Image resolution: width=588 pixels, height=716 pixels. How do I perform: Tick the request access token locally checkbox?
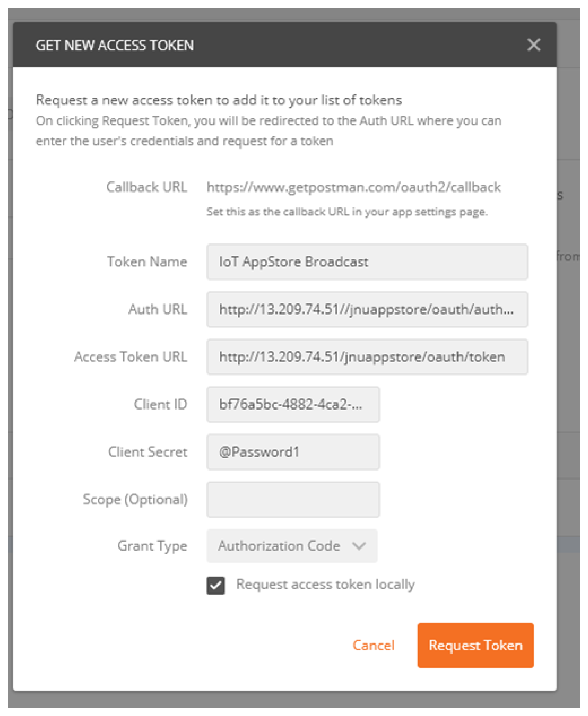(x=216, y=585)
